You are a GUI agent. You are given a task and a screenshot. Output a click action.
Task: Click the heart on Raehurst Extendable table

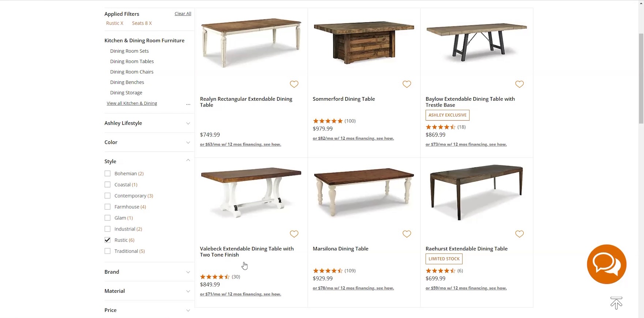click(x=520, y=234)
